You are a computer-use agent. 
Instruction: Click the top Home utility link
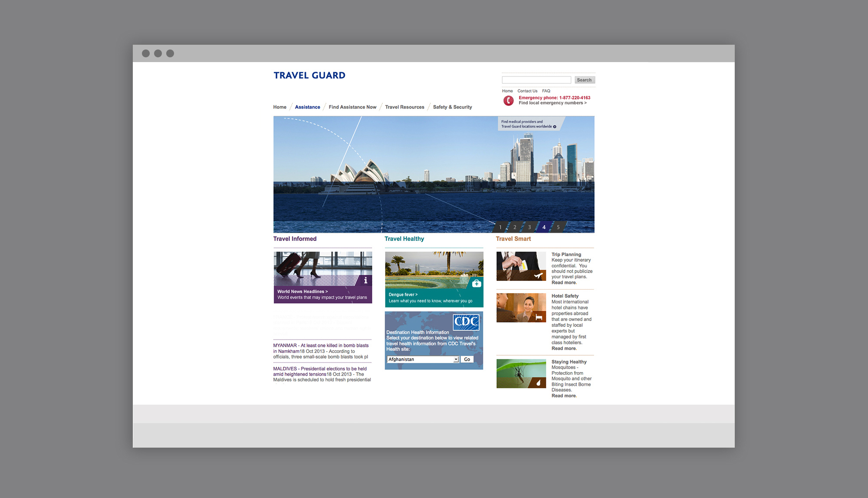(507, 91)
